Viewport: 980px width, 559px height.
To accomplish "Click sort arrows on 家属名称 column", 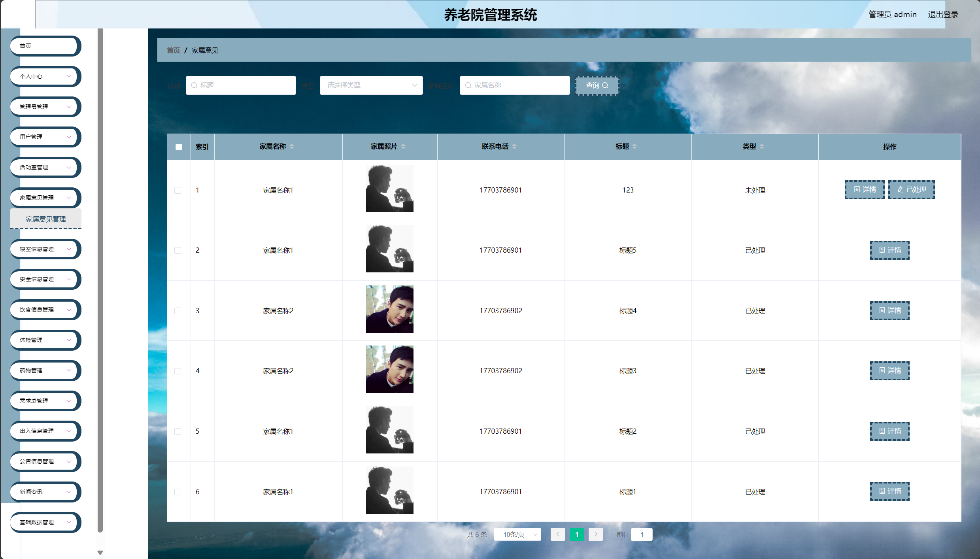I will [x=292, y=146].
